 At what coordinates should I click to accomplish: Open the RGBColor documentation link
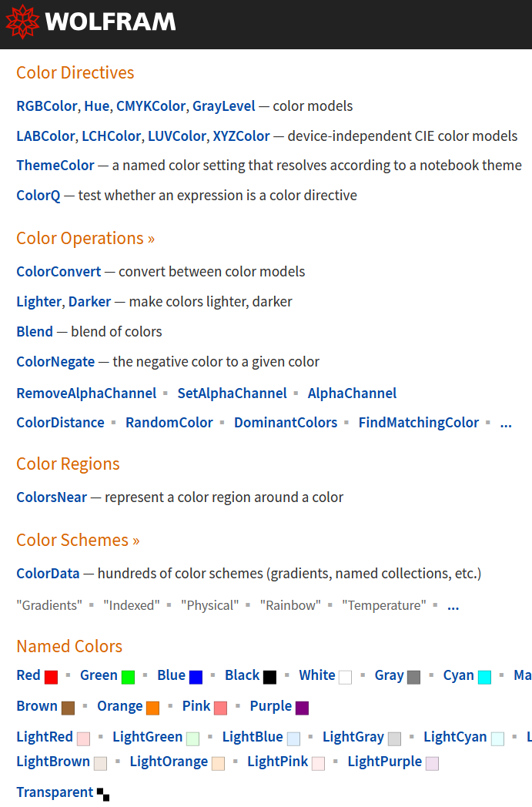coord(47,106)
